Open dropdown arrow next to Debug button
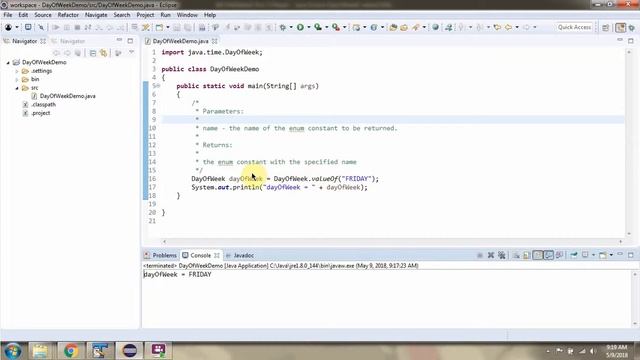Screen dimensions: 640x360 point(291,27)
